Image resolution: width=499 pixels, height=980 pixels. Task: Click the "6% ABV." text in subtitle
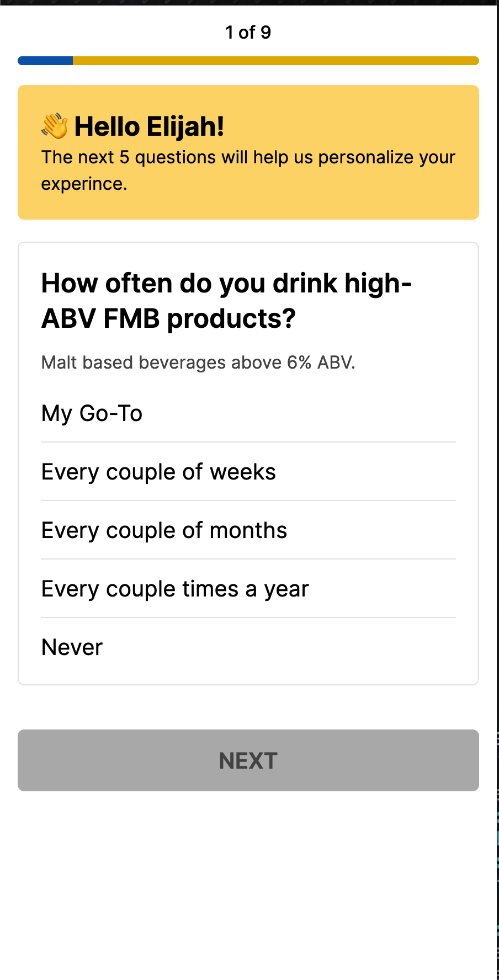pos(321,363)
